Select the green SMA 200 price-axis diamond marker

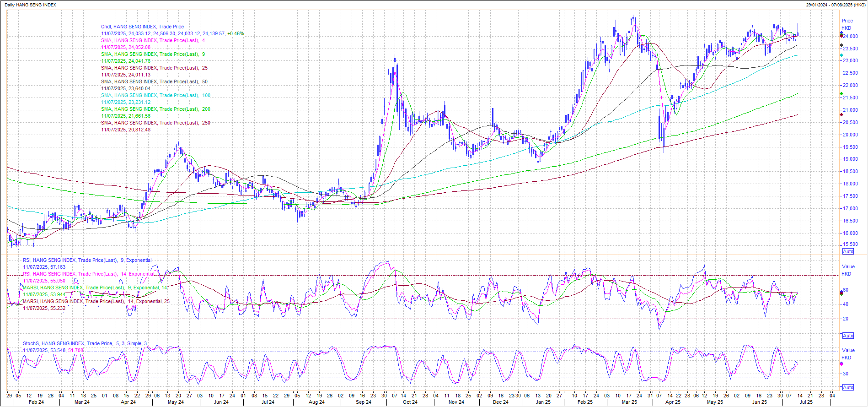841,94
